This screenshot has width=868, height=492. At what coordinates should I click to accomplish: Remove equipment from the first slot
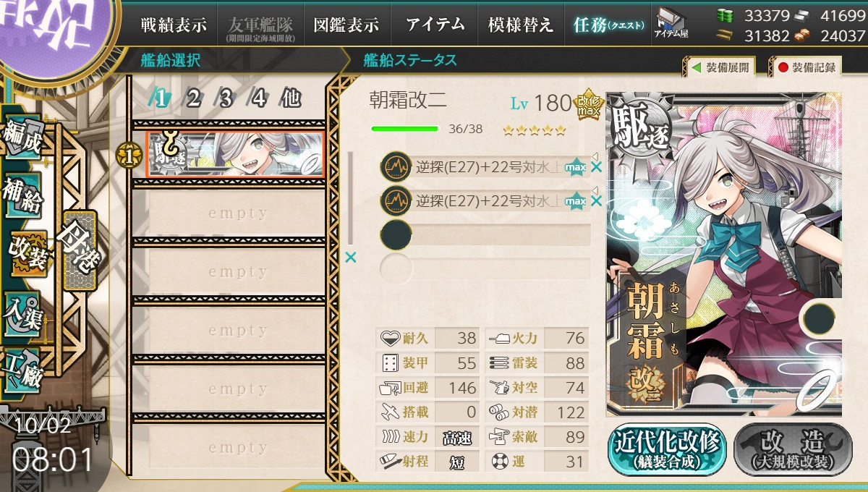(x=596, y=168)
